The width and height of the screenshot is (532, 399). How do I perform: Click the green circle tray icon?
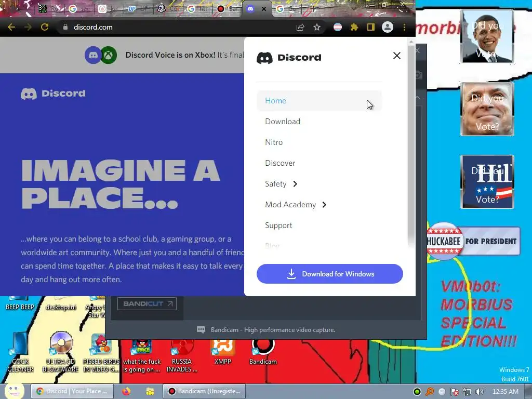click(417, 392)
